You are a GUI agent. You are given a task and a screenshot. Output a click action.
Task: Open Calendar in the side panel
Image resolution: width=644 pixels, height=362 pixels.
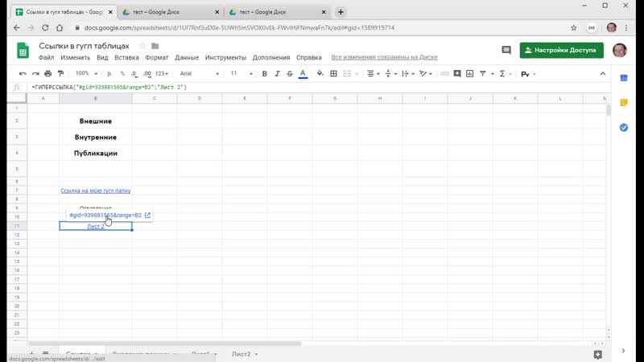623,77
